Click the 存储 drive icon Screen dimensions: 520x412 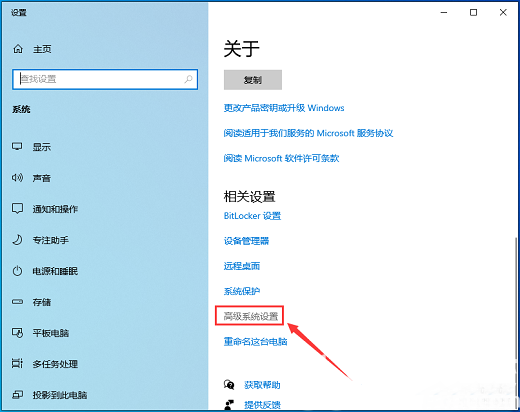pyautogui.click(x=17, y=302)
